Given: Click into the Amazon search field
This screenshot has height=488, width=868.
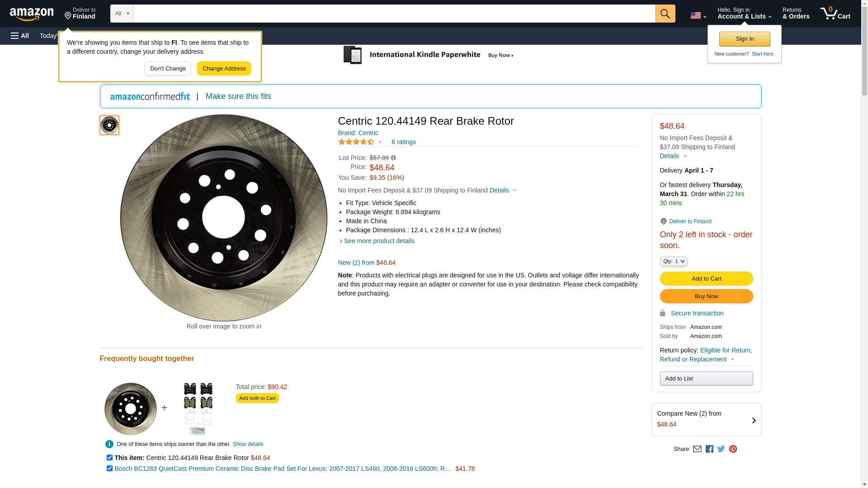Looking at the screenshot, I should pos(394,14).
